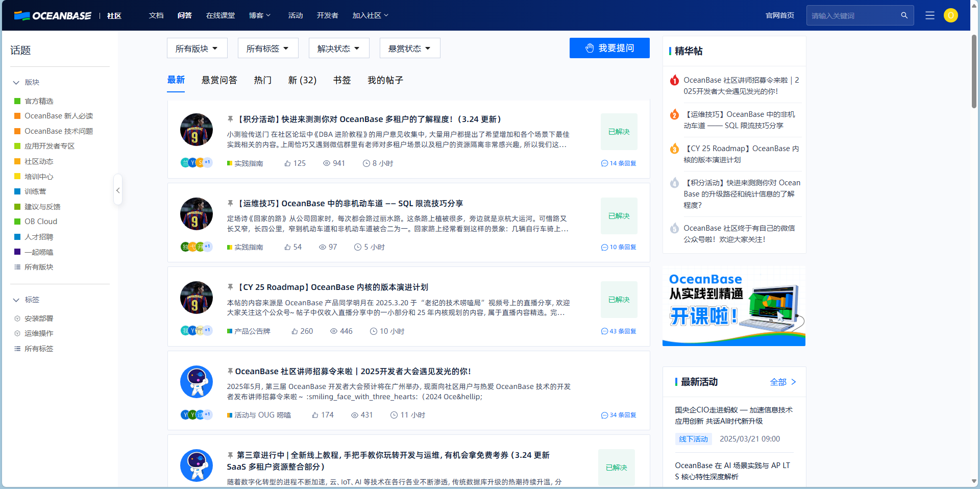Select 一起唠嗑 purple category swatch
980x489 pixels.
17,252
